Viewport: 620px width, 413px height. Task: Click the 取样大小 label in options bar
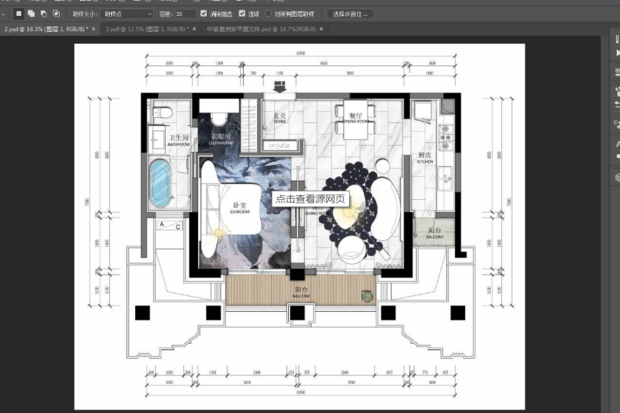click(84, 14)
